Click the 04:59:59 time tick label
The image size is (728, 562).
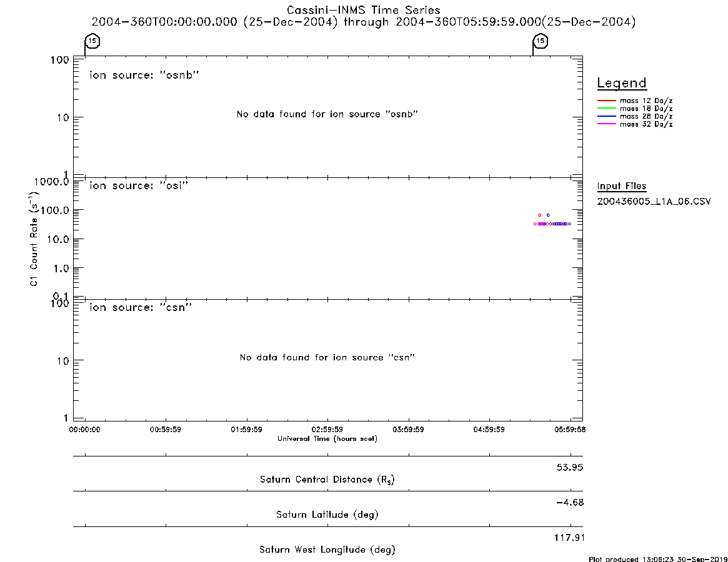coord(489,430)
